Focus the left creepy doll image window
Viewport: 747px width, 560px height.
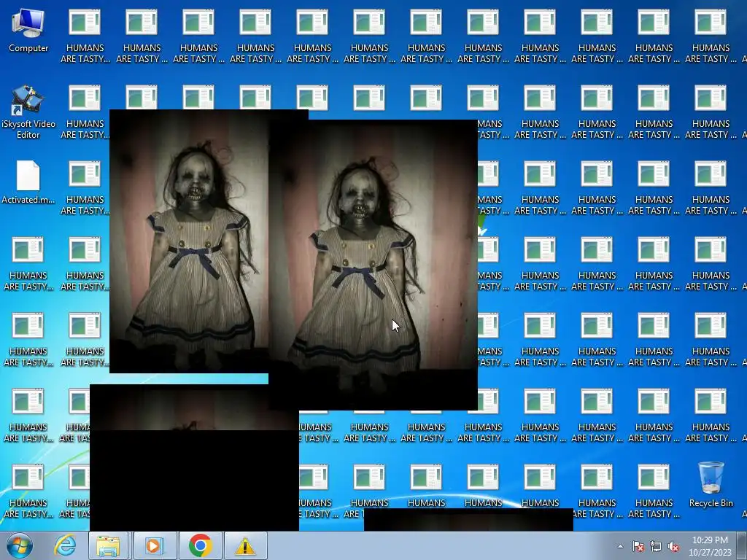189,241
